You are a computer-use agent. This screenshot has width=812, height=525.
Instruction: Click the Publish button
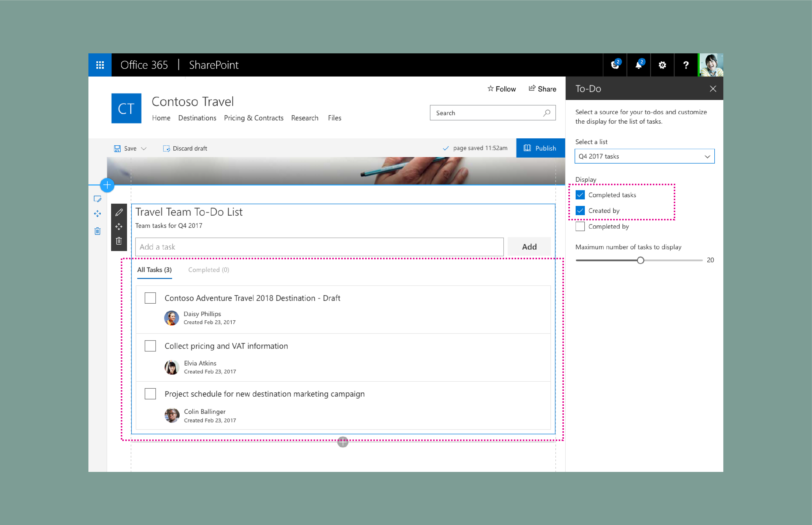540,148
